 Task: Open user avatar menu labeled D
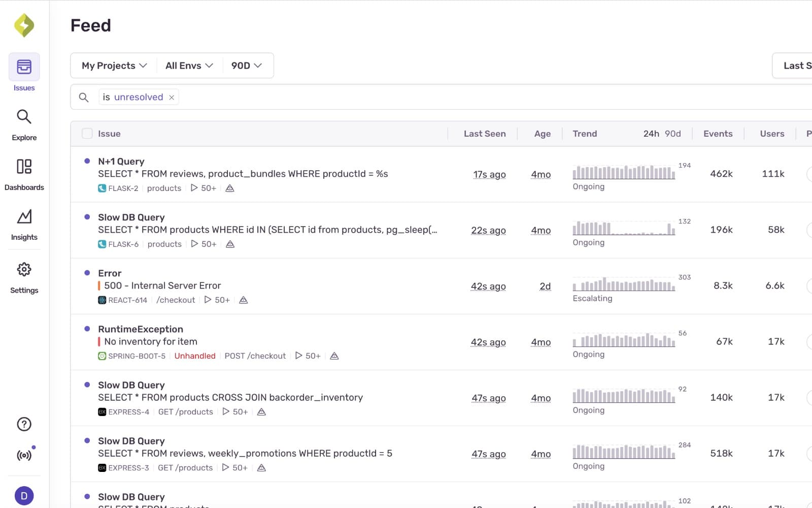24,496
